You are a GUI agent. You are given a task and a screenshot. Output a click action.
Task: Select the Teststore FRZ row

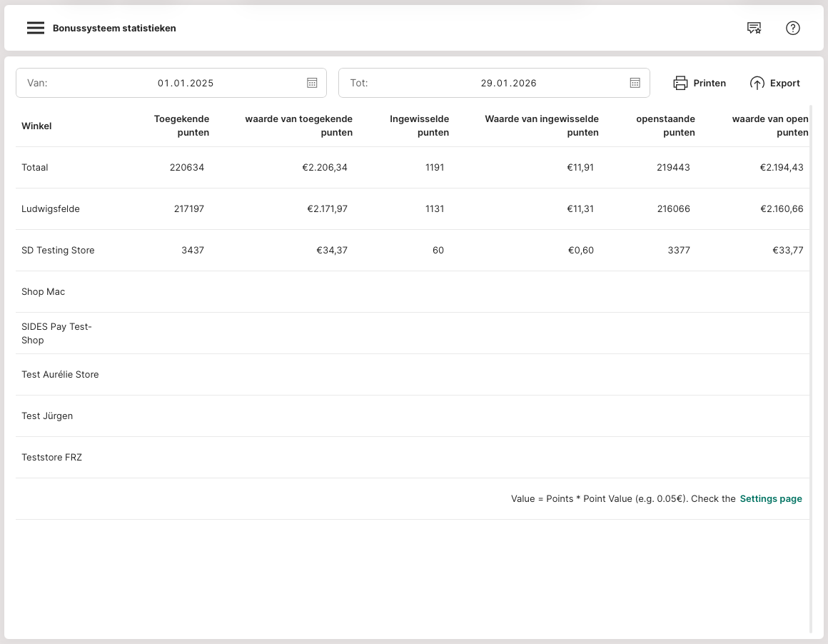51,458
